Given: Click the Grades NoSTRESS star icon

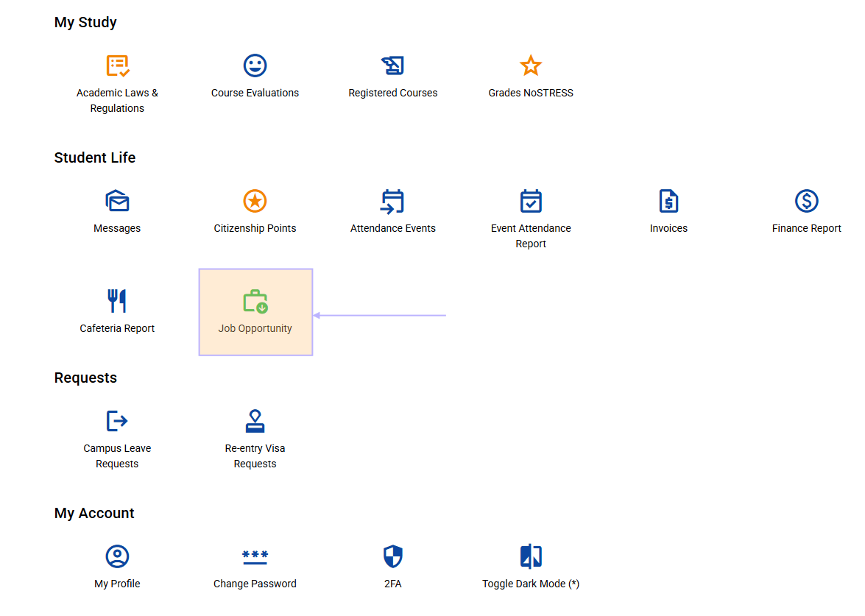Looking at the screenshot, I should click(x=531, y=65).
